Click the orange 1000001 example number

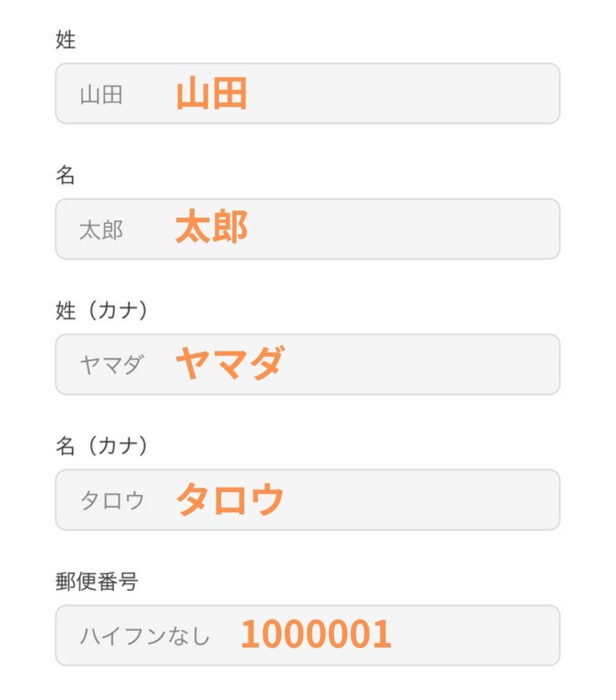tap(316, 635)
